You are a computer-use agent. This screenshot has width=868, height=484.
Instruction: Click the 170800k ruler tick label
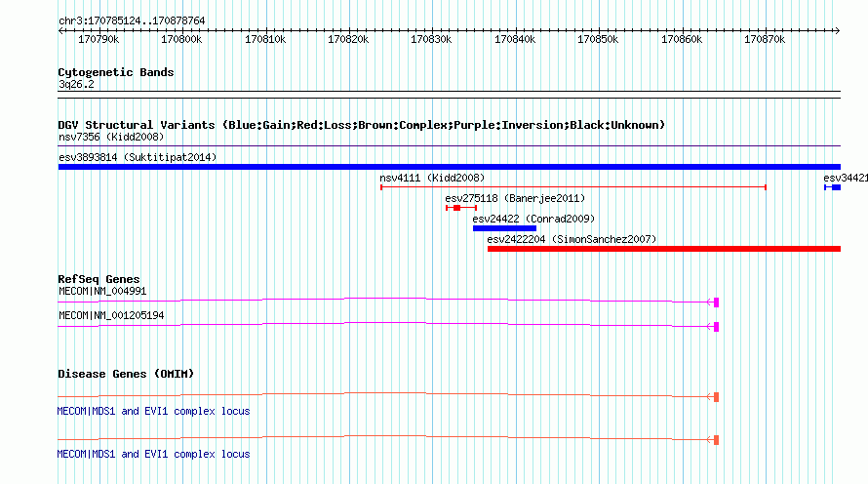point(181,39)
